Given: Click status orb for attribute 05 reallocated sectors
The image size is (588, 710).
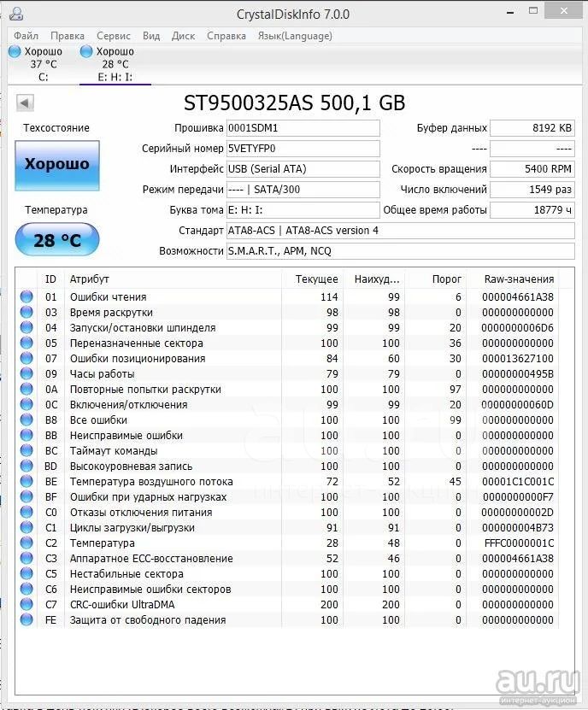Looking at the screenshot, I should tap(26, 343).
